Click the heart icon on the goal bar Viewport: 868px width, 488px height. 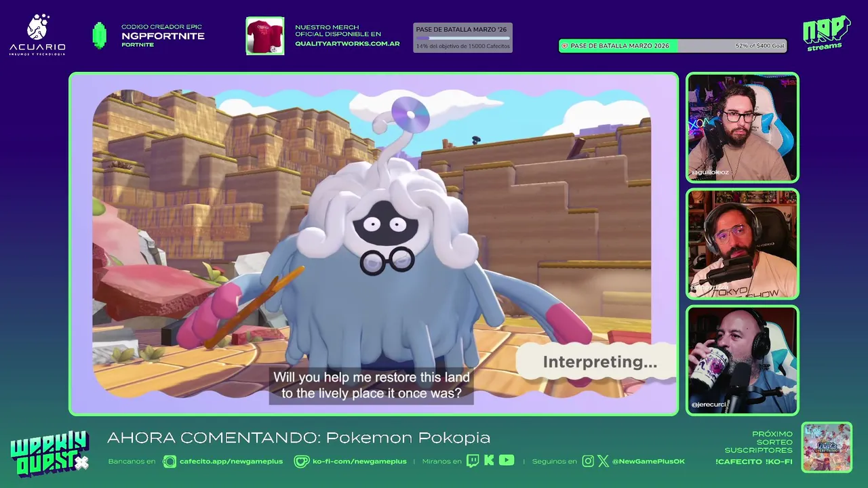click(564, 46)
